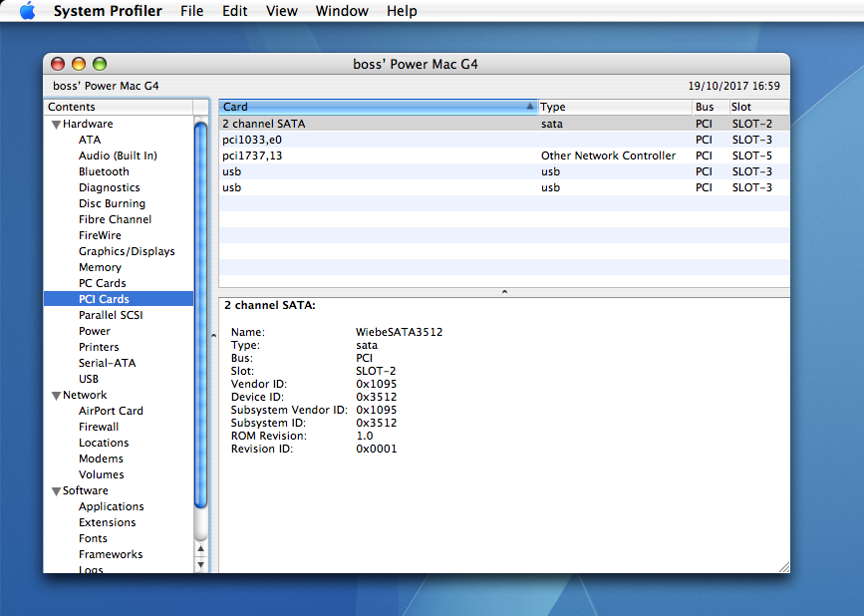Click the sidebar scrollbar thumb
This screenshot has width=864, height=616.
pos(200,314)
